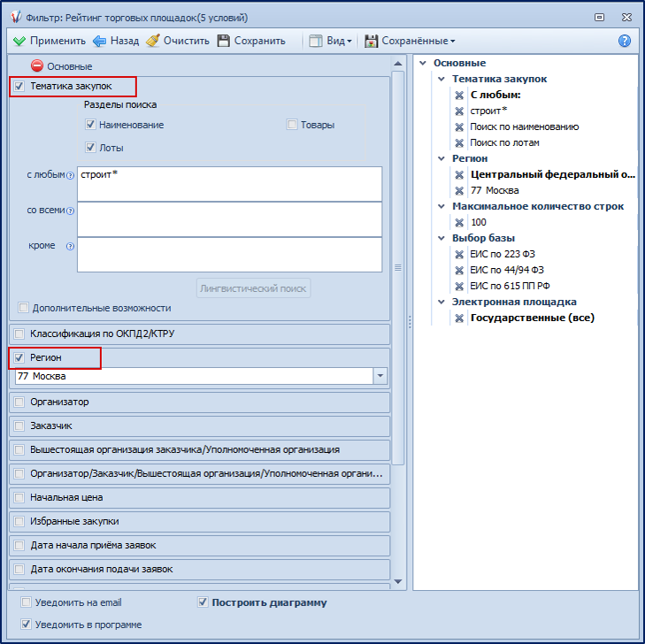Viewport: 645px width, 644px height.
Task: Uncheck Построить диаграмму option
Action: (203, 602)
